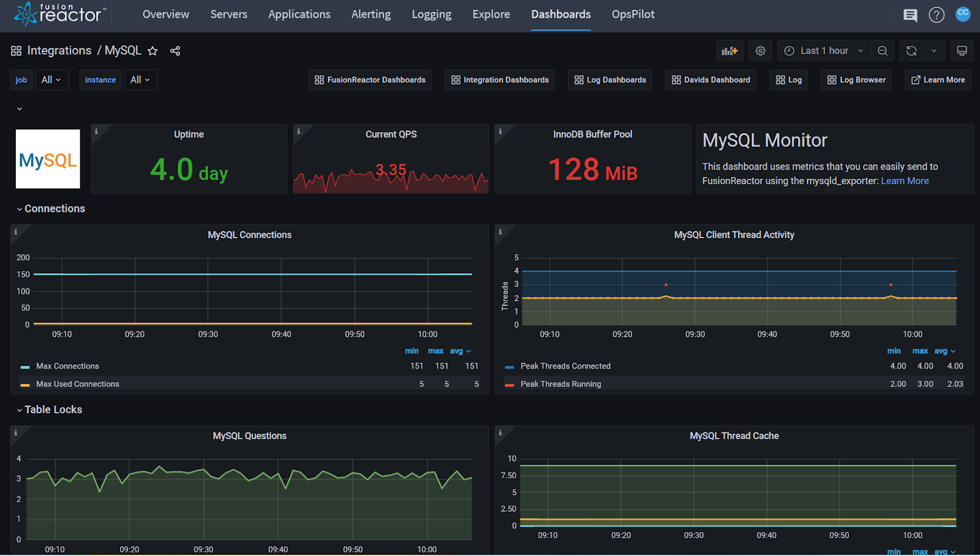Collapse the Connections row
Screen dimensions: 980x556
[51, 209]
